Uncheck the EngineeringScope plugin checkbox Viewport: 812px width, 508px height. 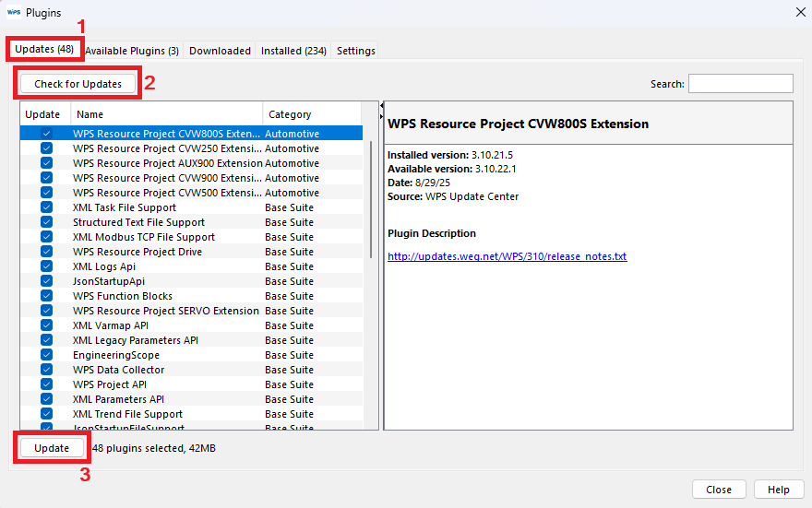click(x=46, y=355)
